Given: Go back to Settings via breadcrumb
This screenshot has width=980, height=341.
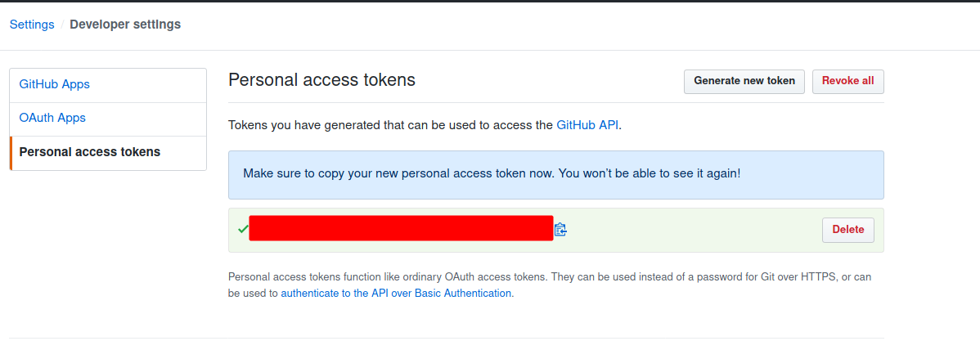Looking at the screenshot, I should coord(32,25).
